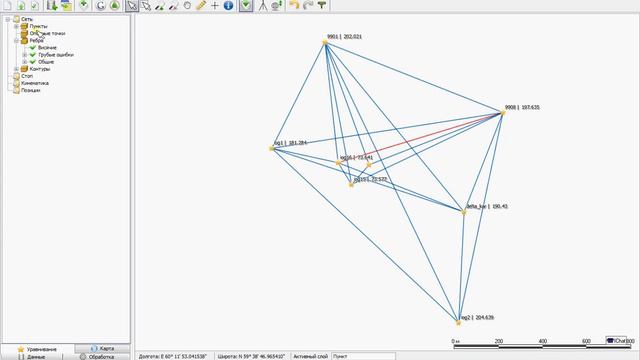Viewport: 640px width, 360px height.
Task: Click the pencil with red mark tool
Action: 173,6
